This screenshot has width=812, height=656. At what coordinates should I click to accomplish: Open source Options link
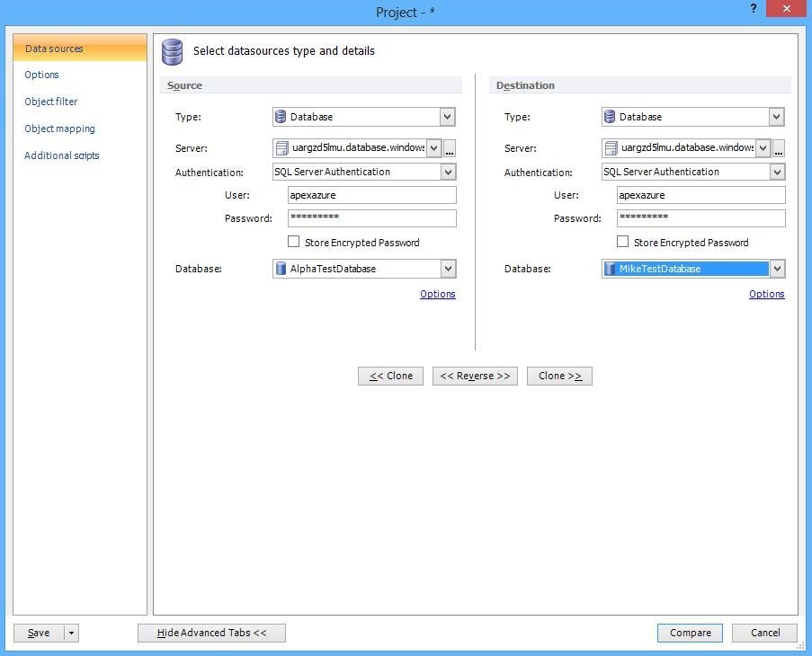coord(437,294)
